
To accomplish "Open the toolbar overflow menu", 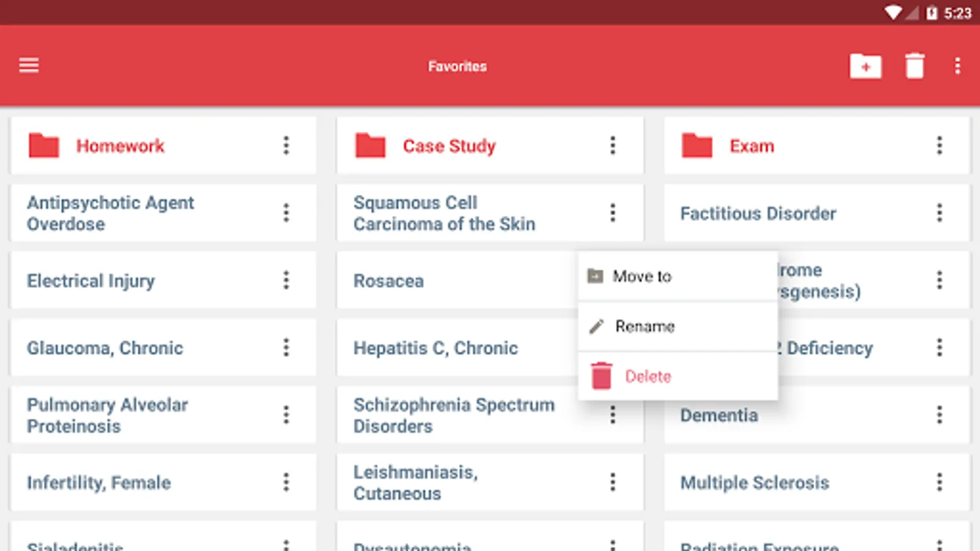I will [957, 66].
